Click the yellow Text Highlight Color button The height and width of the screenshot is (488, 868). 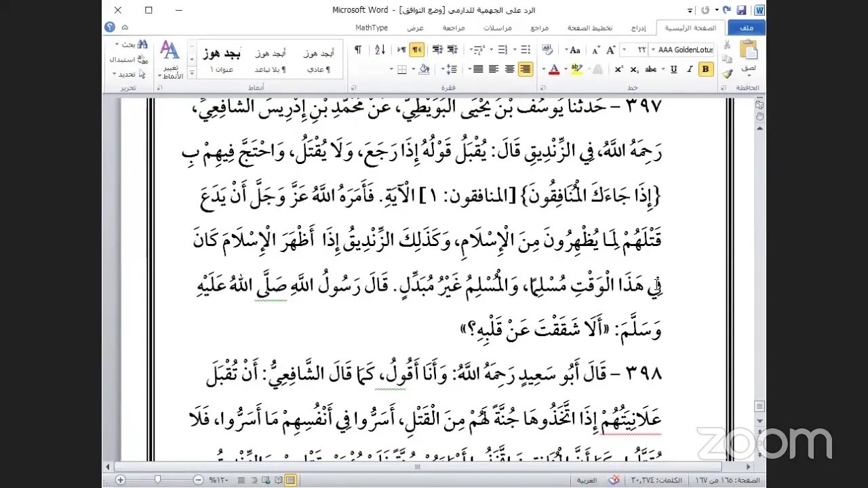(576, 69)
